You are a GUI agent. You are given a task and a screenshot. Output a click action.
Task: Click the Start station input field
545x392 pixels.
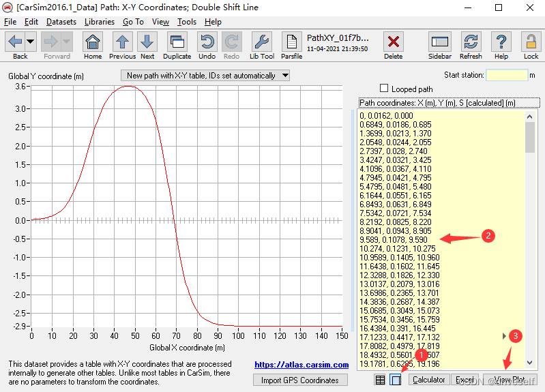[507, 75]
